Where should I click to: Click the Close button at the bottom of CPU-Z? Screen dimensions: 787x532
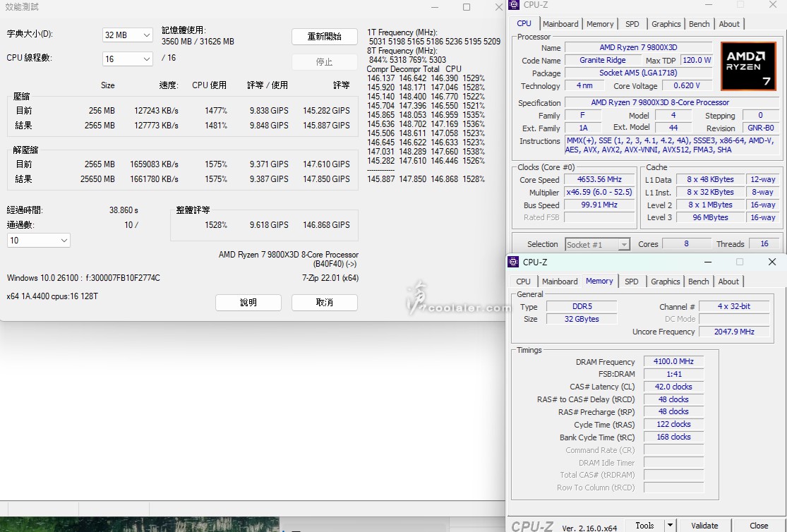[x=759, y=526]
